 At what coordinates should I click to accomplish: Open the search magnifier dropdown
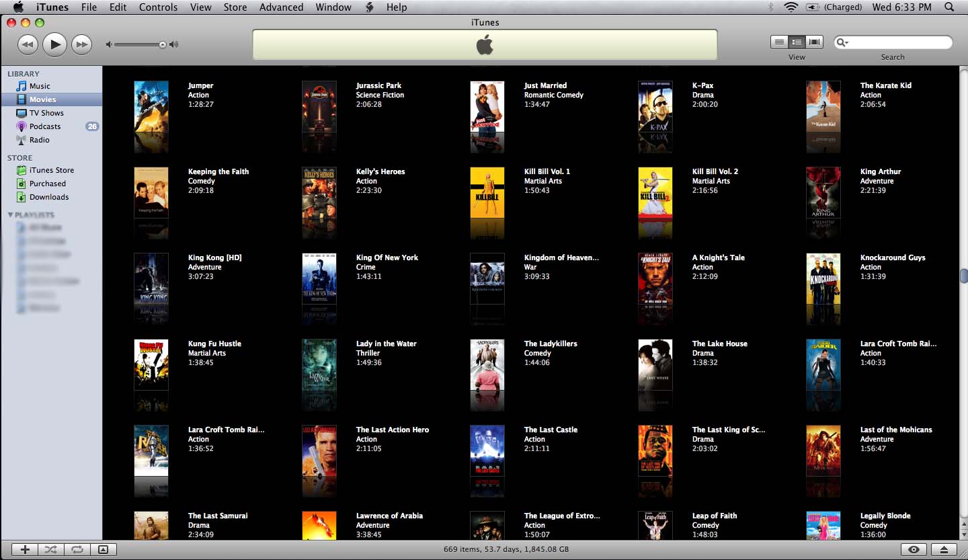click(842, 42)
